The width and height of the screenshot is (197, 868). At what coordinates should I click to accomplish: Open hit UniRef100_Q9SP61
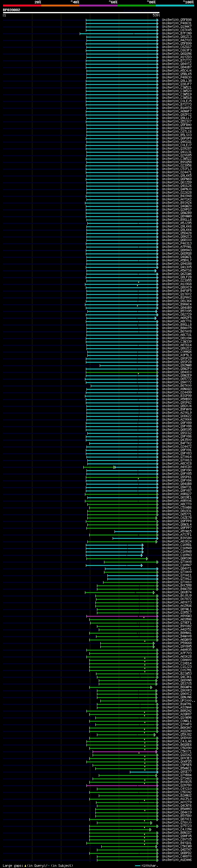176,478
